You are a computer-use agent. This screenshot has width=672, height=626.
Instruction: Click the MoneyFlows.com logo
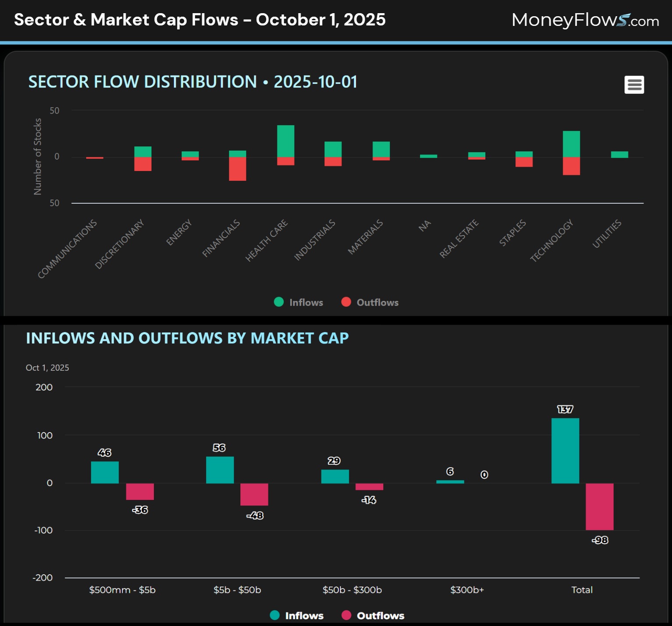pyautogui.click(x=585, y=20)
